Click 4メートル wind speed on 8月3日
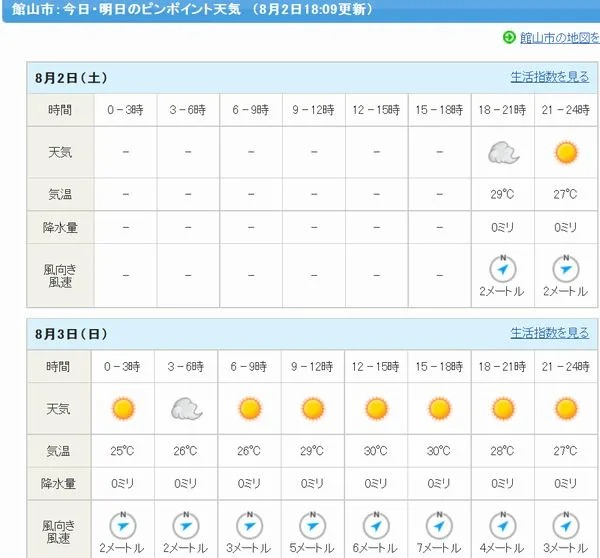Image resolution: width=600 pixels, height=558 pixels. tap(502, 548)
